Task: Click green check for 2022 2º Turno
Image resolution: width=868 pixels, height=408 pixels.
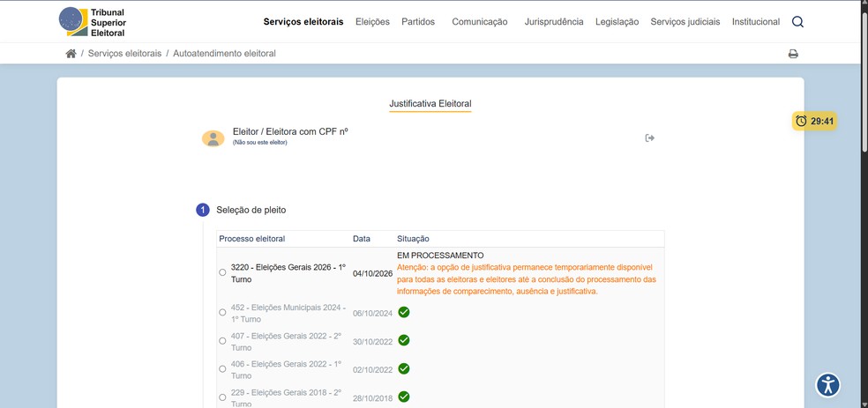Action: 404,340
